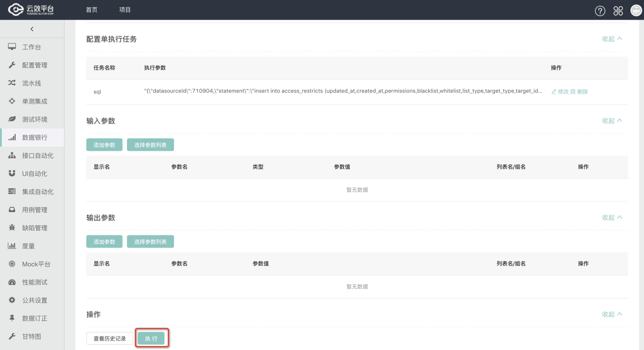Viewport: 644px width, 350px height.
Task: Click the 数据订正 pin icon
Action: pos(12,318)
